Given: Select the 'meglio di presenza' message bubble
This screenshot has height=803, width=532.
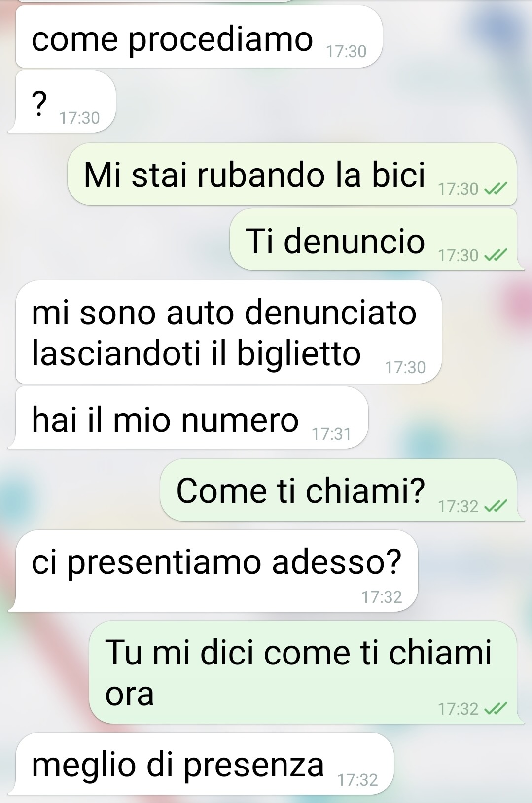Looking at the screenshot, I should click(x=201, y=764).
